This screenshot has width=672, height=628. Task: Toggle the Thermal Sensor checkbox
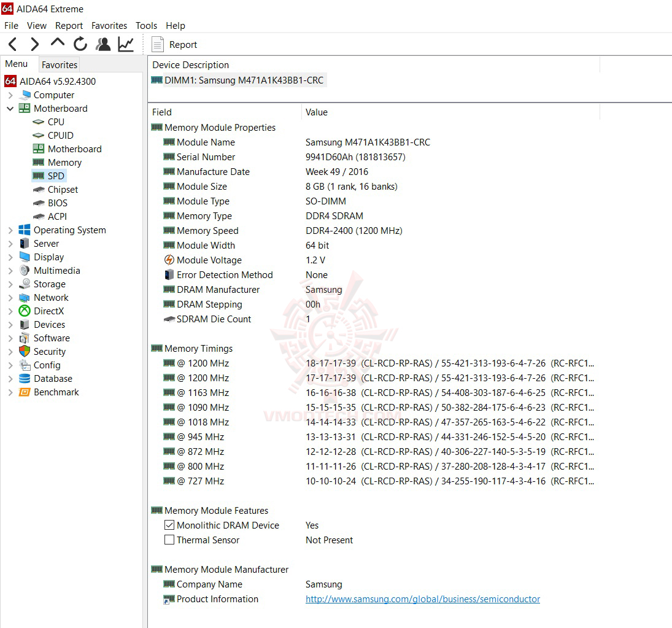pyautogui.click(x=169, y=540)
